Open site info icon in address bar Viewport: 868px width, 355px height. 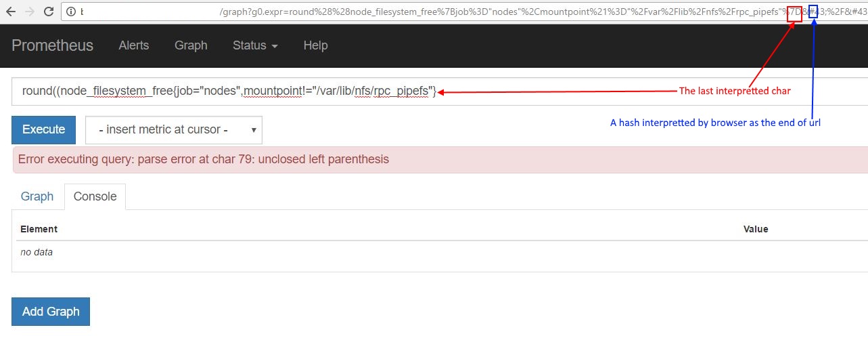(71, 12)
